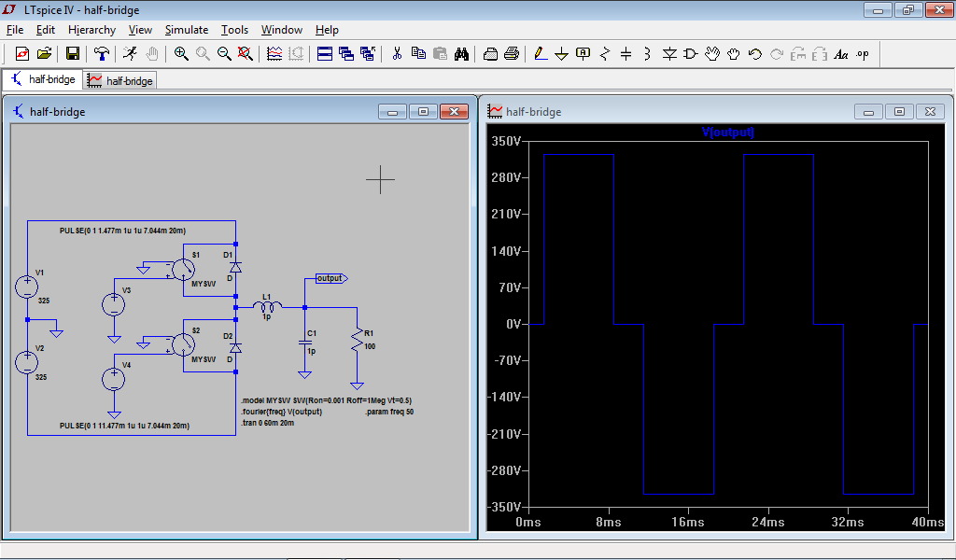This screenshot has width=956, height=560.
Task: Click the .fourier{freq} V(output) directive
Action: coord(282,412)
